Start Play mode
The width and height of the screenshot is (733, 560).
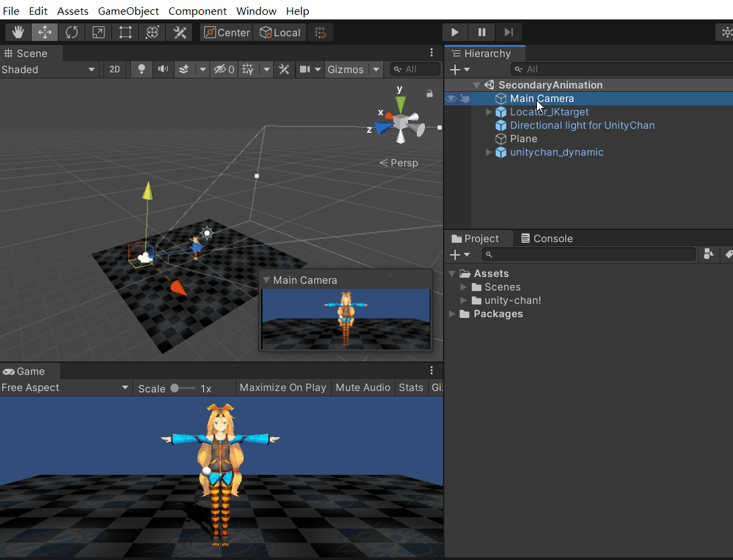click(455, 32)
